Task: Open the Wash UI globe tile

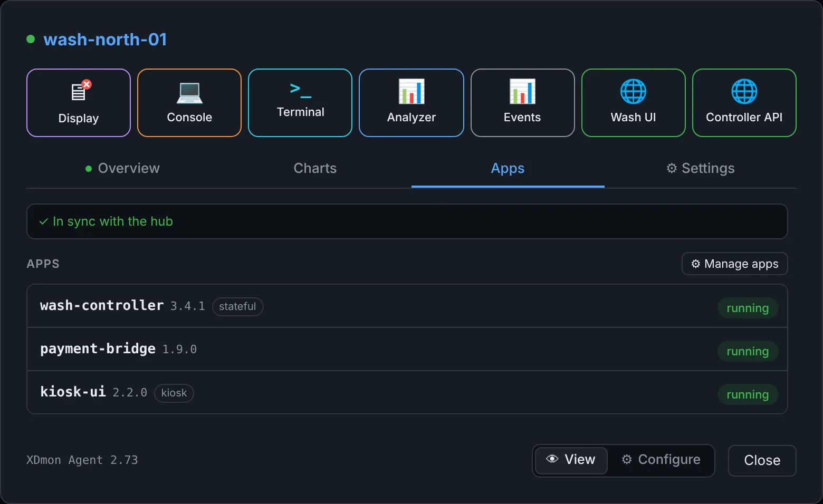Action: click(633, 103)
